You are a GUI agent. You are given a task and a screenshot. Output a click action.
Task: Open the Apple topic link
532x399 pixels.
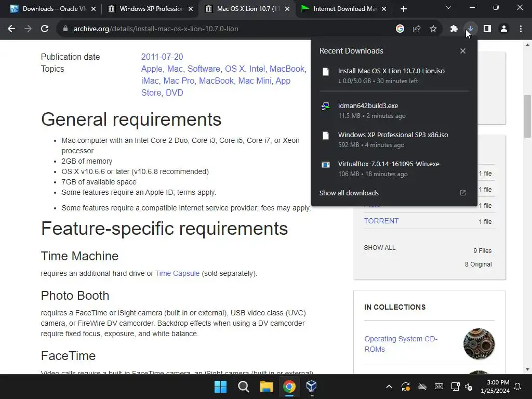pyautogui.click(x=152, y=69)
